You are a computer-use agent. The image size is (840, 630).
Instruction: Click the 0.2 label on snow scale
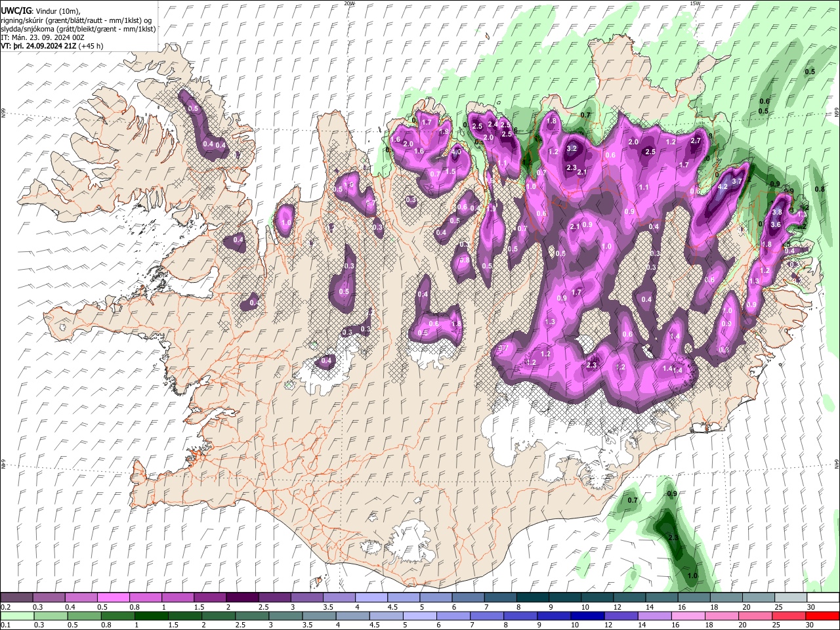[5, 606]
